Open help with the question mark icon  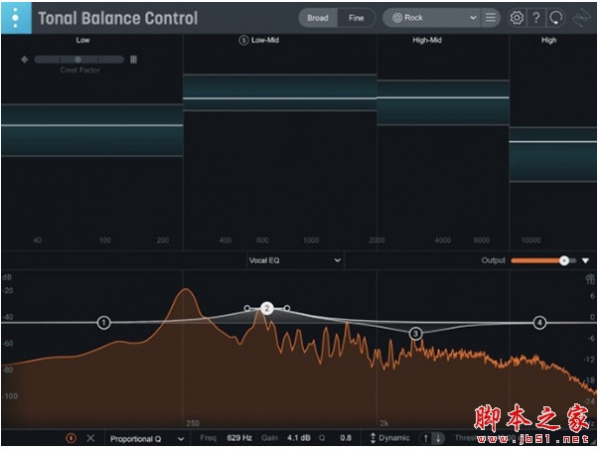(x=536, y=18)
